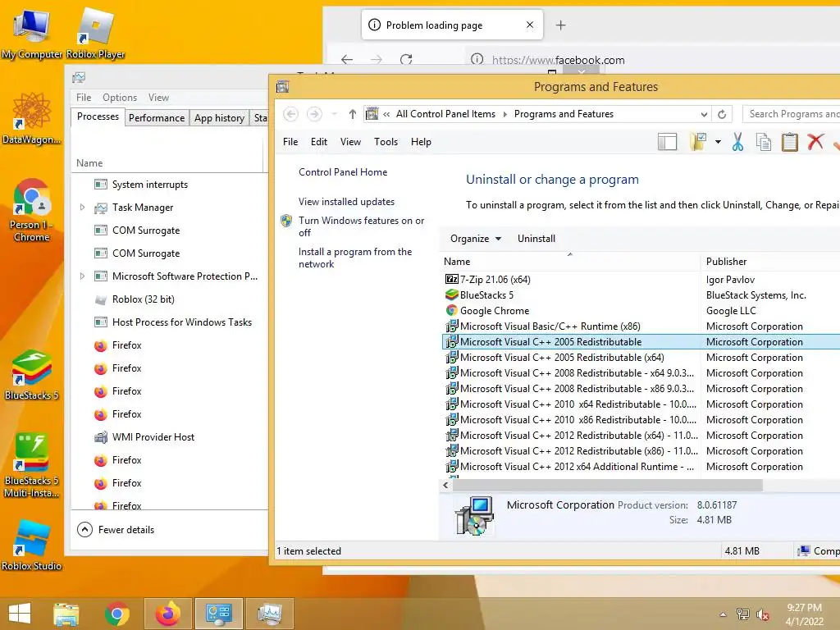Open DataWagon desktop shortcut
Screen dimensions: 840x630
[31, 118]
